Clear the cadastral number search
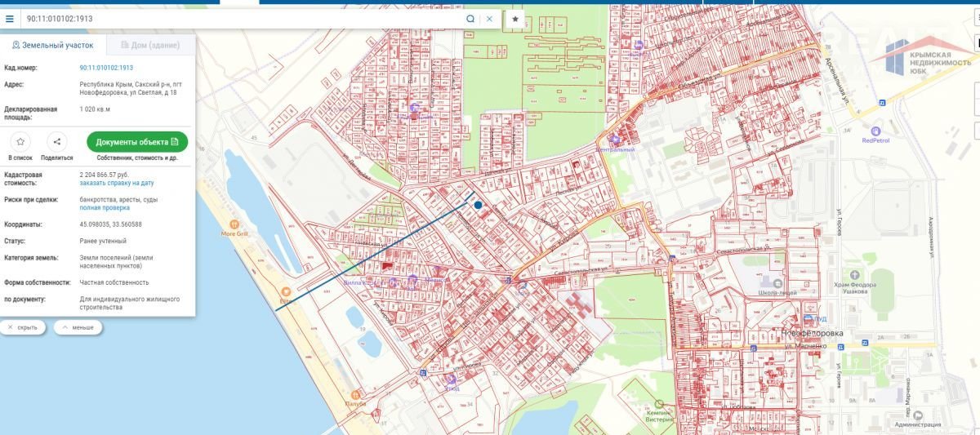The height and width of the screenshot is (435, 980). [489, 18]
